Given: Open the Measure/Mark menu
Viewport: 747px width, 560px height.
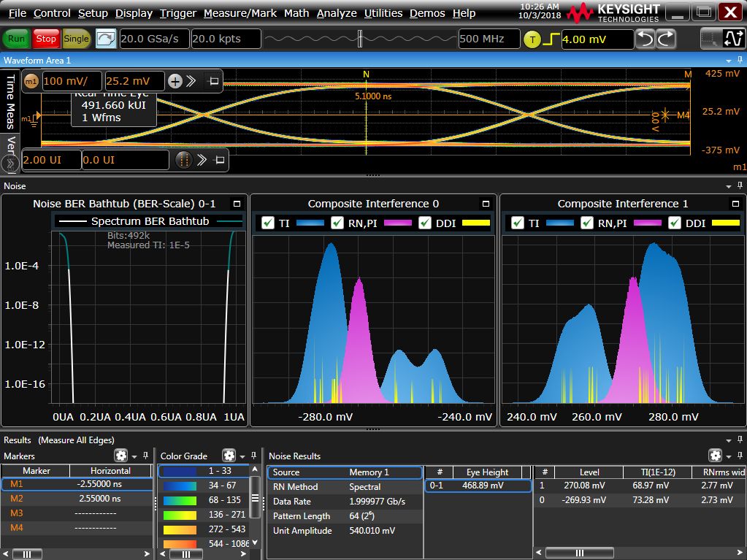Looking at the screenshot, I should [240, 13].
